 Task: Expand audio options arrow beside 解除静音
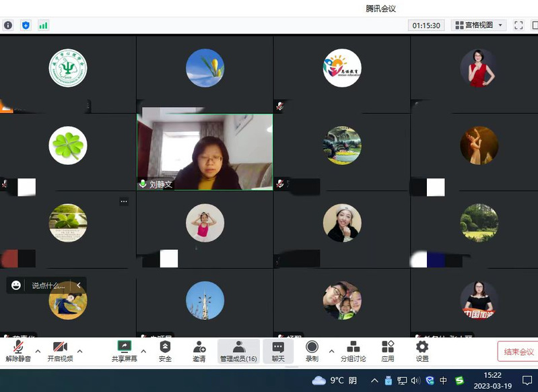(x=38, y=351)
